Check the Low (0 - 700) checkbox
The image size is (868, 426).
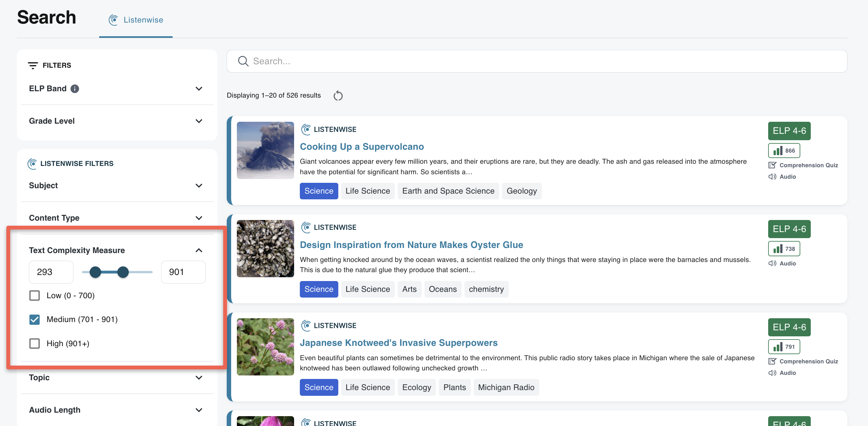click(x=34, y=296)
